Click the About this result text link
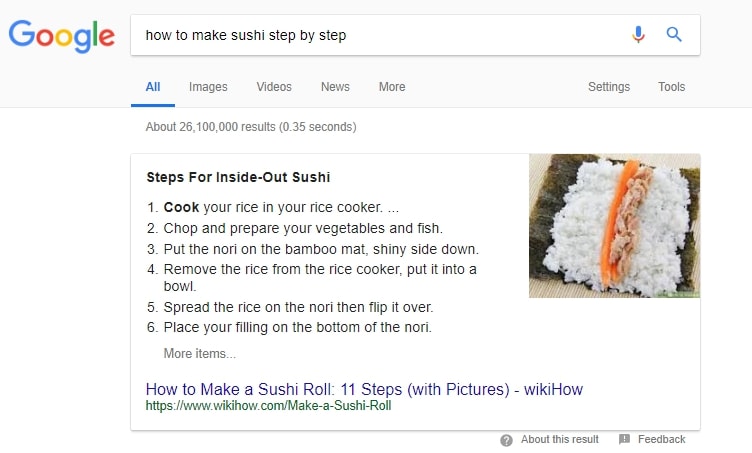752x453 pixels. click(x=560, y=439)
